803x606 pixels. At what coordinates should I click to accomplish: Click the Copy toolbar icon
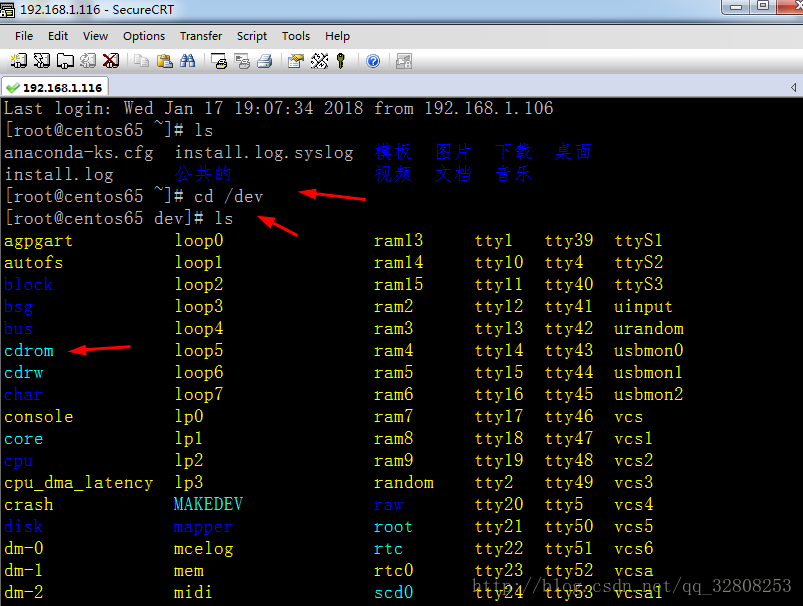(x=141, y=61)
